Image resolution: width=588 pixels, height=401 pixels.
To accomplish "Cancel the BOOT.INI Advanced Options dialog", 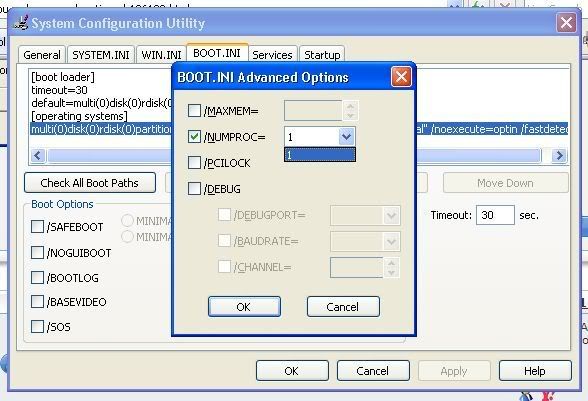I will coord(343,306).
